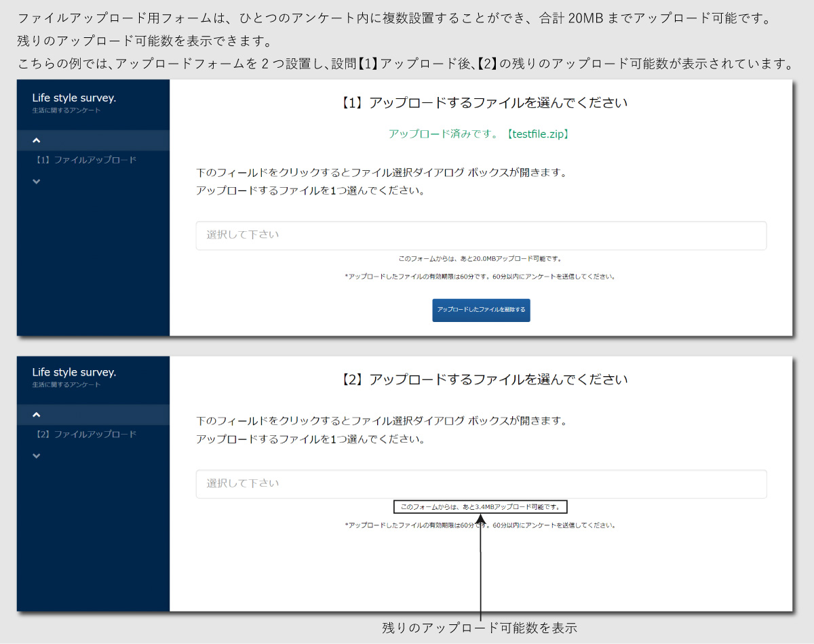
Task: Select the 【2】ファイルアップロード sidebar item
Action: click(85, 435)
